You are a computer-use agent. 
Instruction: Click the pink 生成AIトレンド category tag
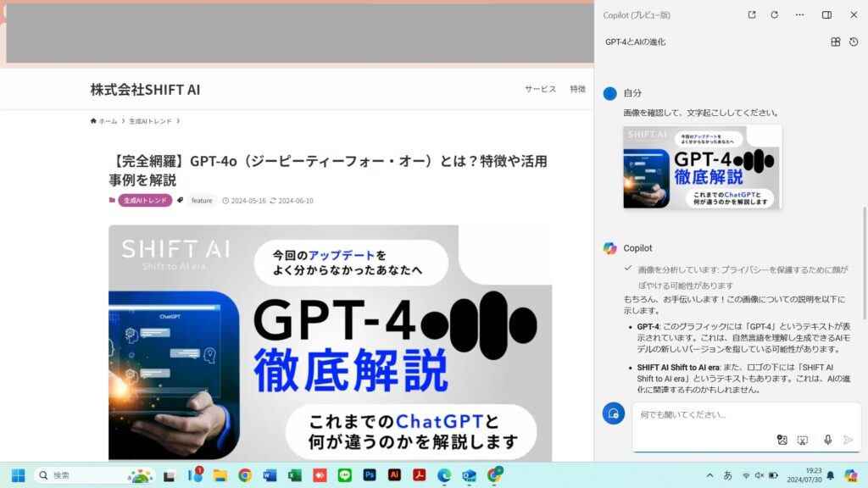(x=145, y=201)
